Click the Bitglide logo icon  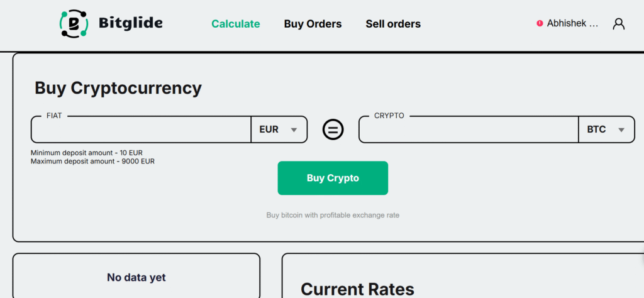pos(73,24)
